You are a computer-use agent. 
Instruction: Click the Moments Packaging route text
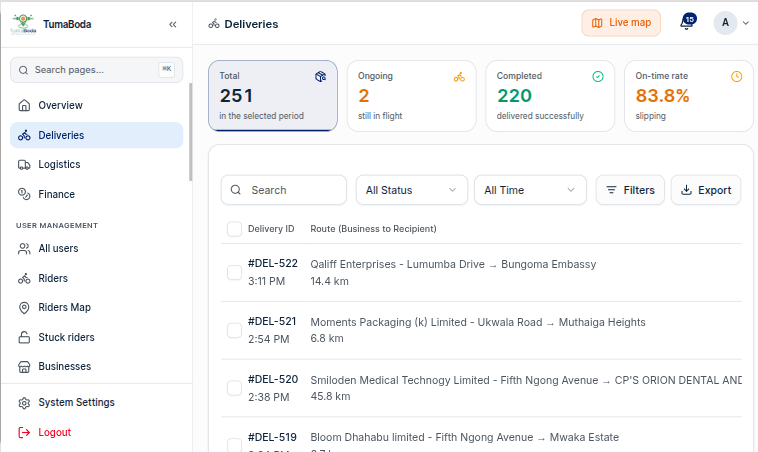click(478, 322)
